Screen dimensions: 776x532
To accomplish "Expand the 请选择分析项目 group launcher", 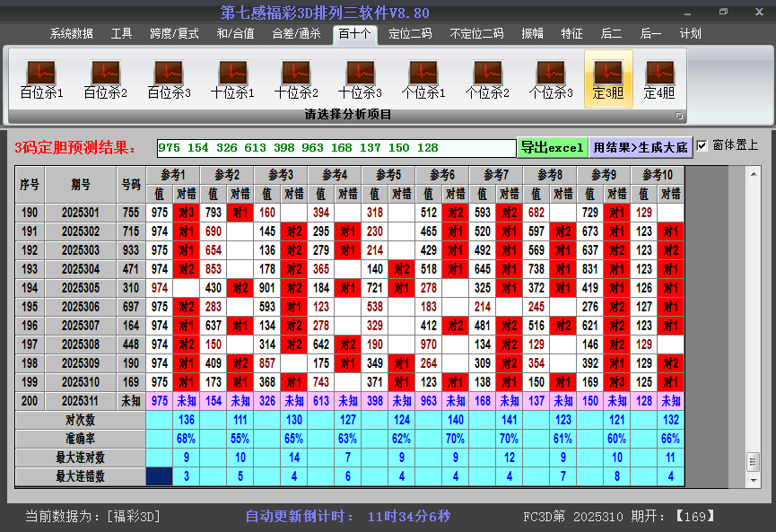I will pyautogui.click(x=679, y=116).
